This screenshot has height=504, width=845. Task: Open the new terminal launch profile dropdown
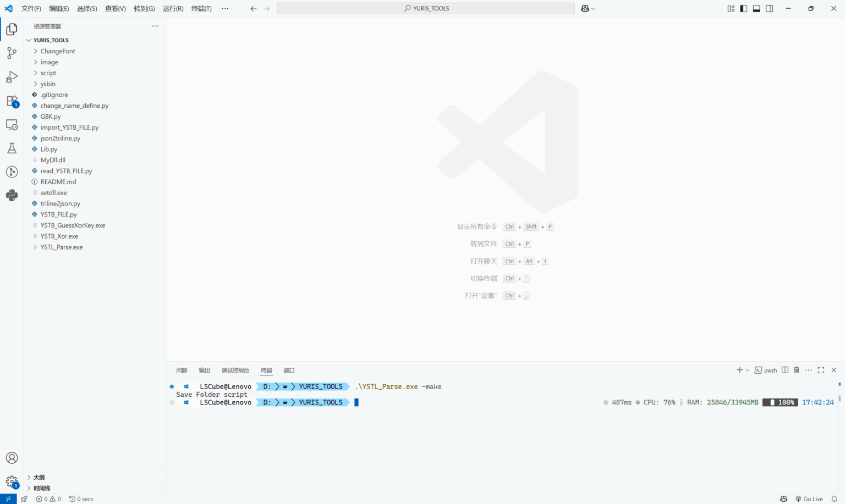tap(747, 370)
